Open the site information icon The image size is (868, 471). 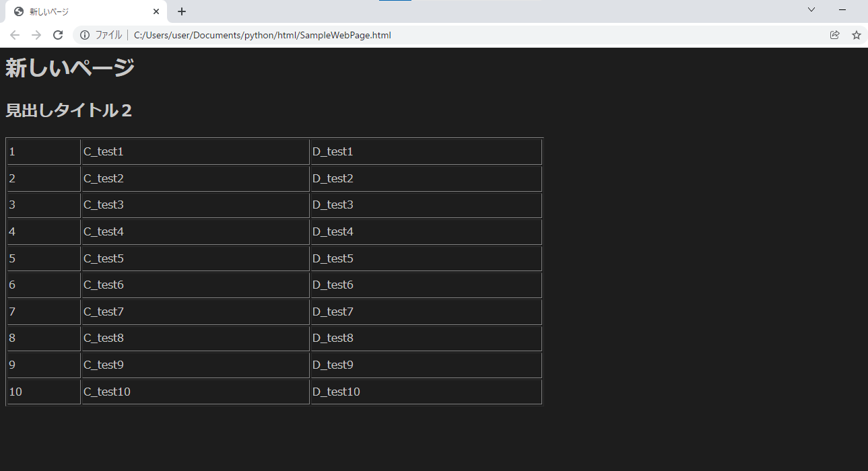point(85,35)
